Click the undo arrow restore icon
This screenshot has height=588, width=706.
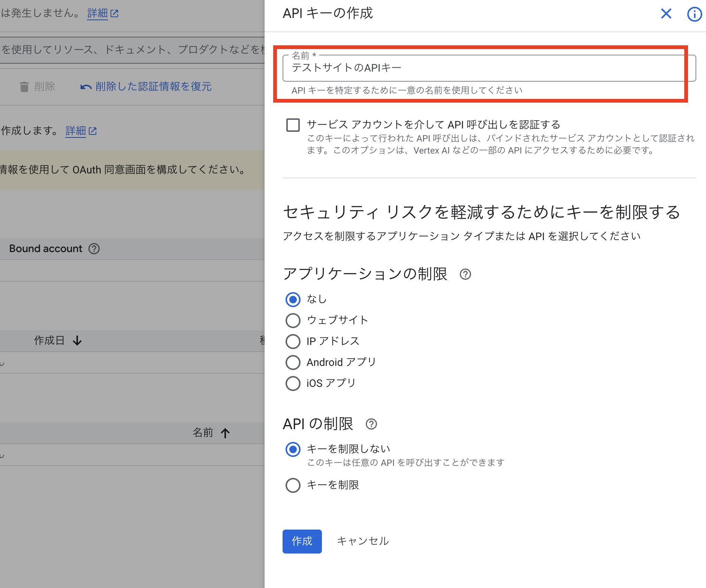point(86,87)
